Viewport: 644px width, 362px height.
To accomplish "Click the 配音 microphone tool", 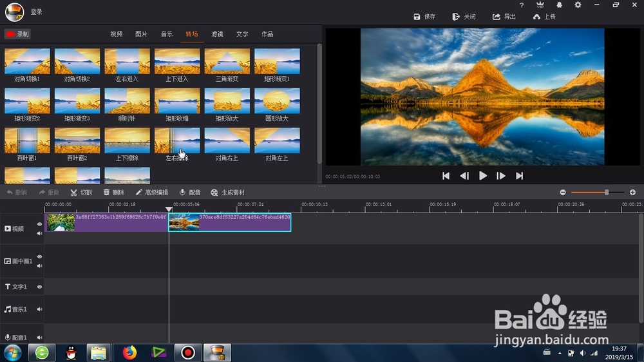I will (190, 193).
